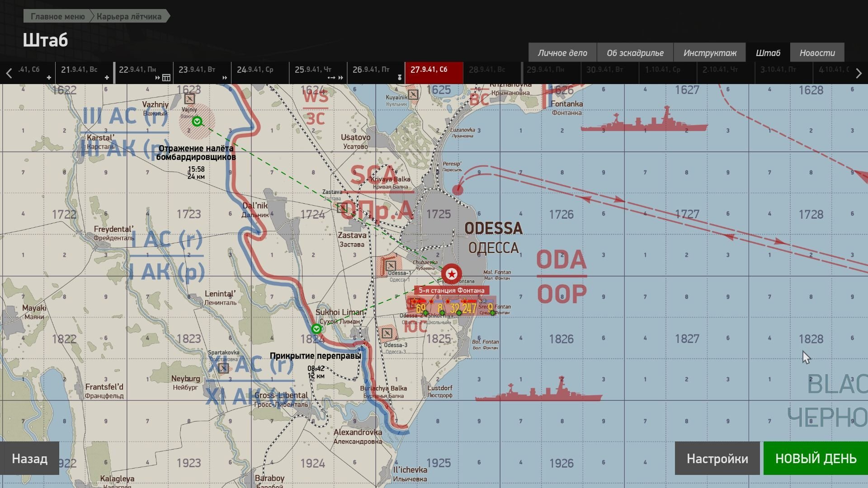Click the table icon on 22.9.41 date
Screen dimensions: 868x488
[x=166, y=78]
